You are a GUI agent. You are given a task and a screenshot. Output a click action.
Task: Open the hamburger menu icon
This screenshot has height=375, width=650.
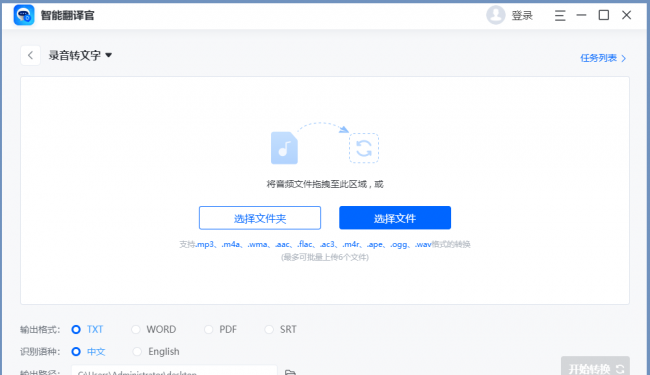coord(560,16)
